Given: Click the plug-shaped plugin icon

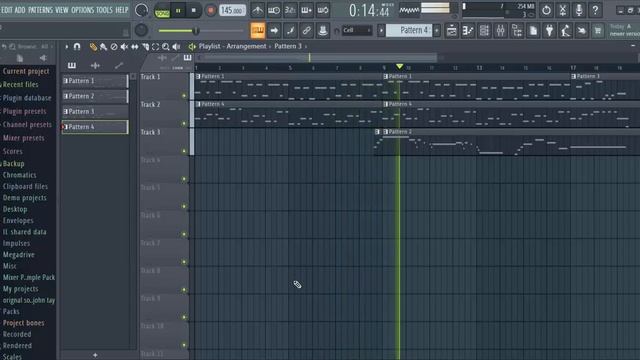Looking at the screenshot, I should pos(549,30).
